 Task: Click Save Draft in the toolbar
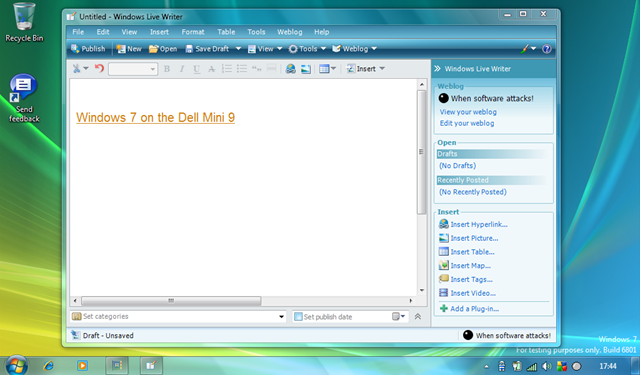tap(207, 49)
